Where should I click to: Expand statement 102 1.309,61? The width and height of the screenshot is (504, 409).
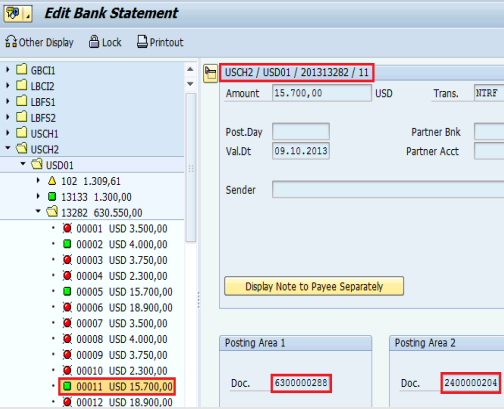(x=38, y=180)
